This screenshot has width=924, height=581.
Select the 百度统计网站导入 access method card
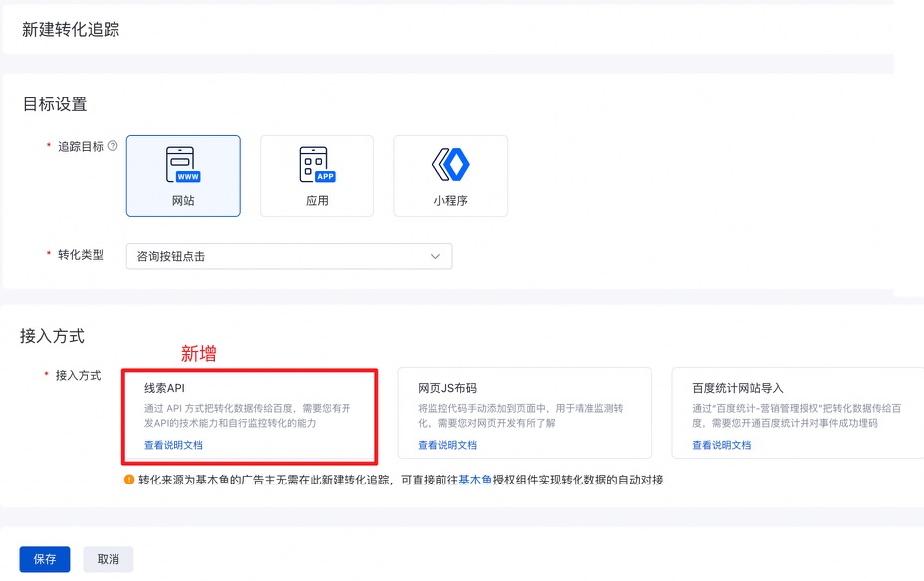point(798,413)
